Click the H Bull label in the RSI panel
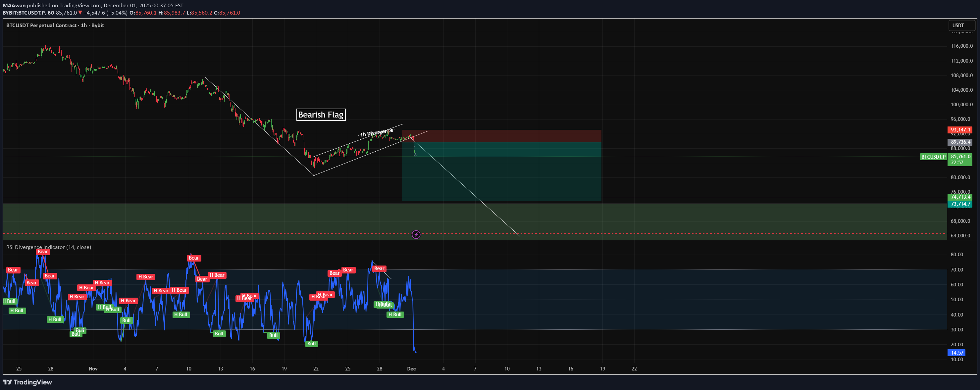The image size is (980, 390). tap(395, 315)
